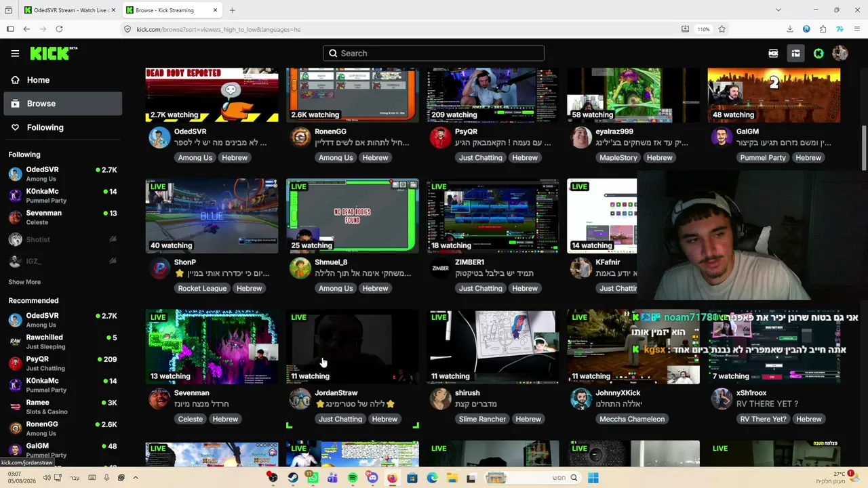Open Sevenman in the Following list
The height and width of the screenshot is (488, 868).
[x=62, y=218]
